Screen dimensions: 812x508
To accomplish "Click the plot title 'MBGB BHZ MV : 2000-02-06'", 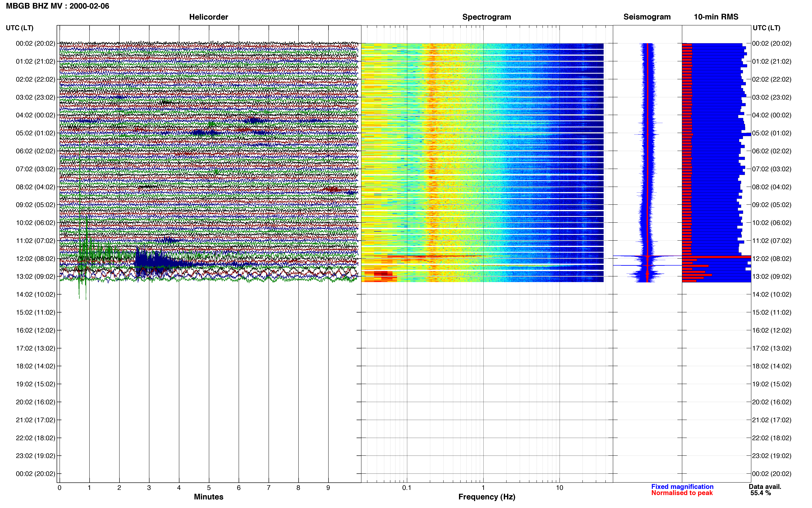I will pos(57,6).
